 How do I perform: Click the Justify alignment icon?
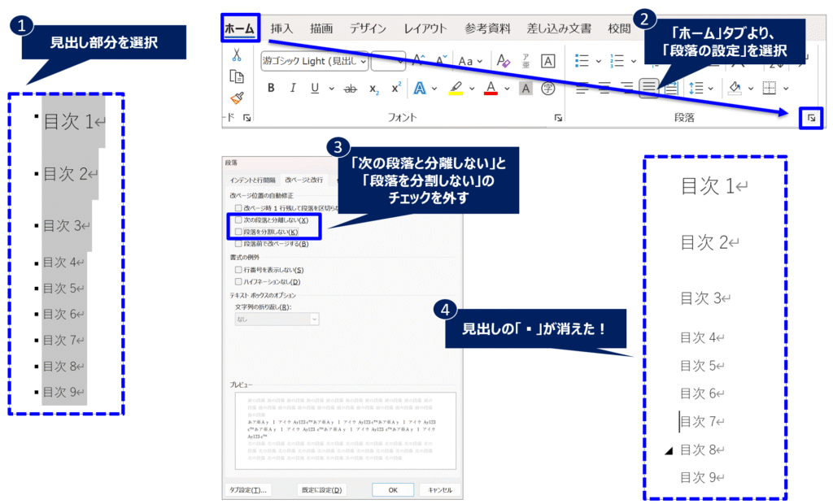pyautogui.click(x=648, y=88)
